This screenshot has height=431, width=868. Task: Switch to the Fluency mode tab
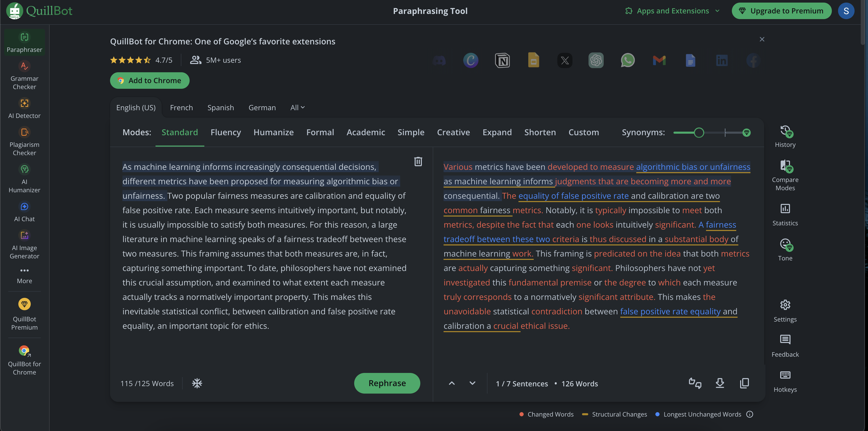pyautogui.click(x=226, y=132)
